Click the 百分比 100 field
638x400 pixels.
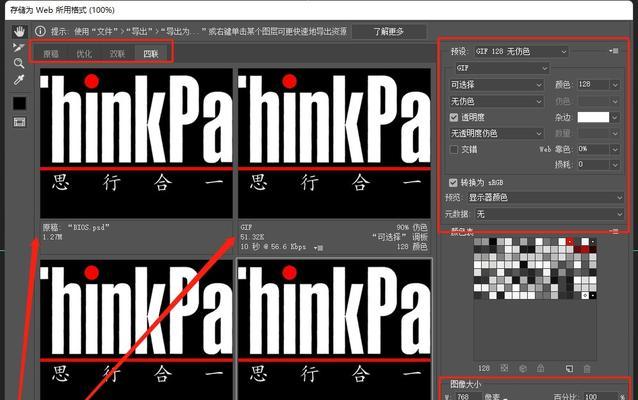tap(601, 396)
